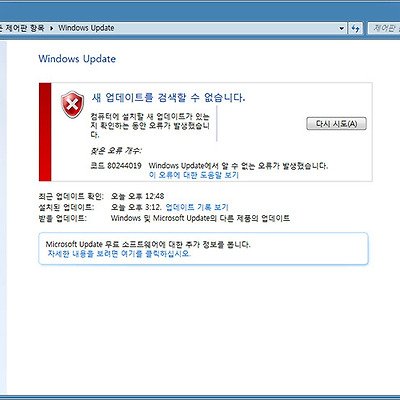Click the 받을 업데이트 label

(63, 218)
